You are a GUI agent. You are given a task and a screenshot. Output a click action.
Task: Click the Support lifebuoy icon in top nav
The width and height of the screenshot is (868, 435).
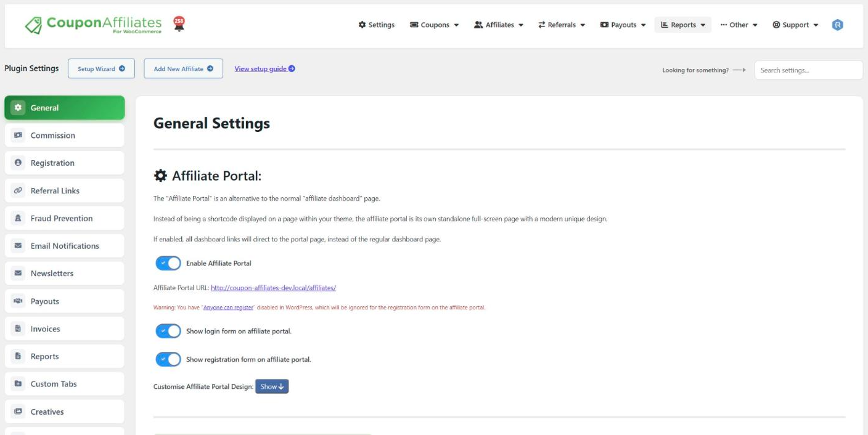(776, 25)
